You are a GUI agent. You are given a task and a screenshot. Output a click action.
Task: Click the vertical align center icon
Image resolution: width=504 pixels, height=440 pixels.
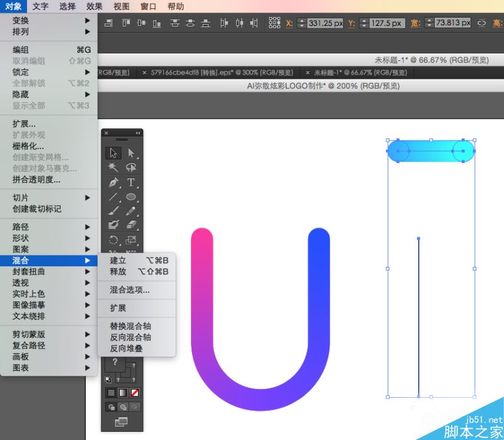[141, 23]
